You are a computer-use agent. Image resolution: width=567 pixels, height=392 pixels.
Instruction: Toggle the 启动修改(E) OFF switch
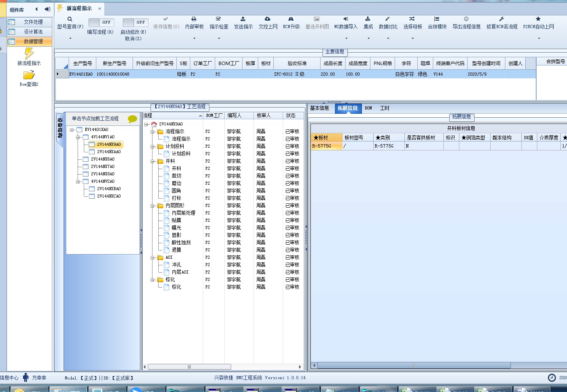(135, 22)
